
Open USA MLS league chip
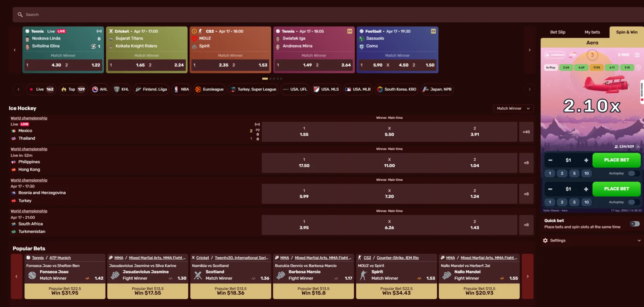(x=326, y=89)
